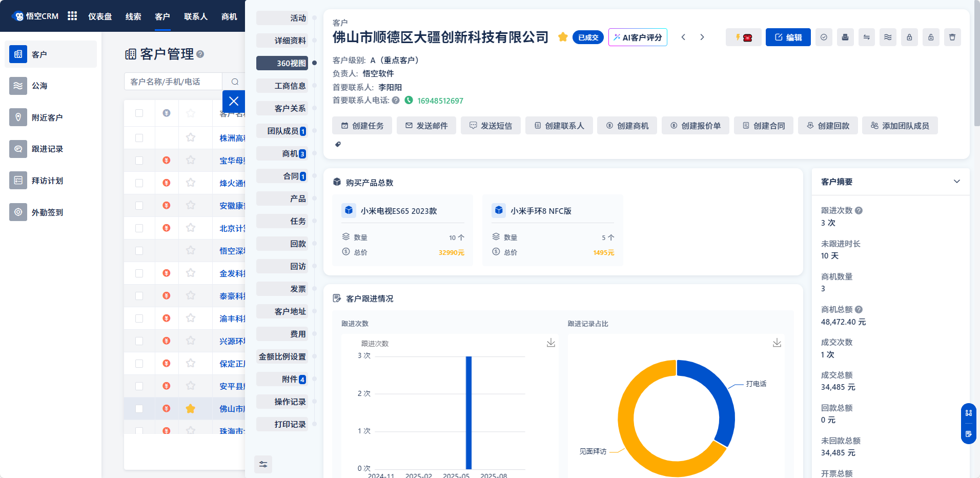
Task: Click the 编辑 button
Action: [788, 37]
